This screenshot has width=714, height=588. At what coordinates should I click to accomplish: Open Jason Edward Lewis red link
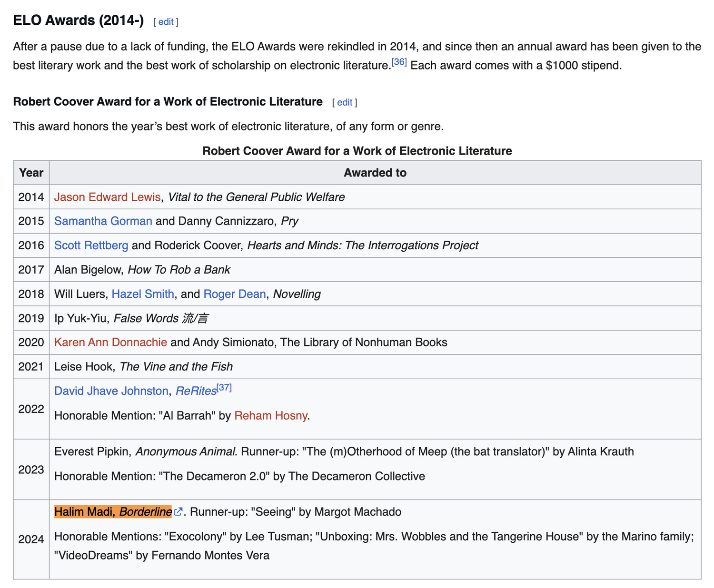tap(107, 197)
